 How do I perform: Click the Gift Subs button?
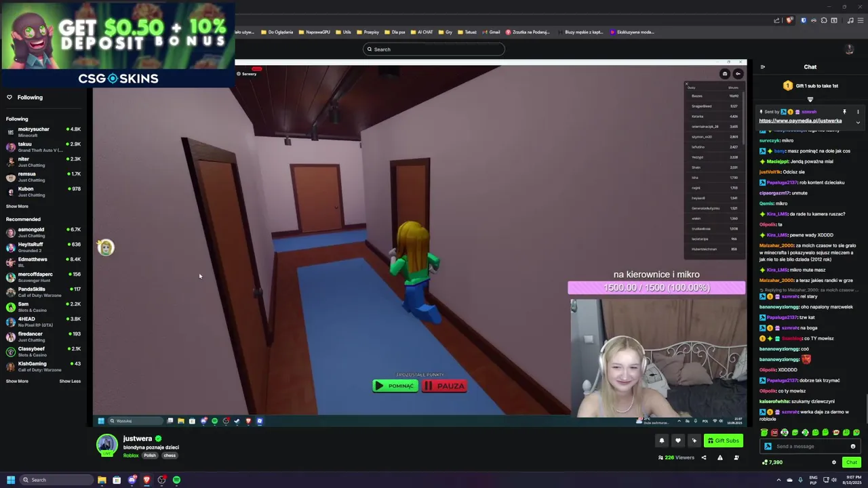click(x=723, y=441)
